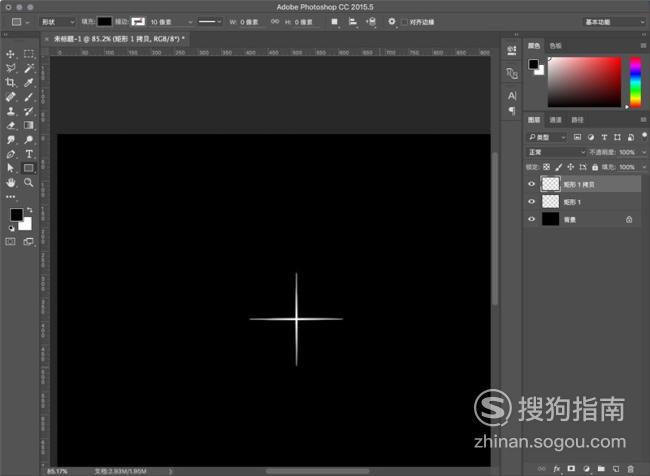Open the layer opacity 100% dropdown arrow
Screen dimensions: 650x476
644,152
